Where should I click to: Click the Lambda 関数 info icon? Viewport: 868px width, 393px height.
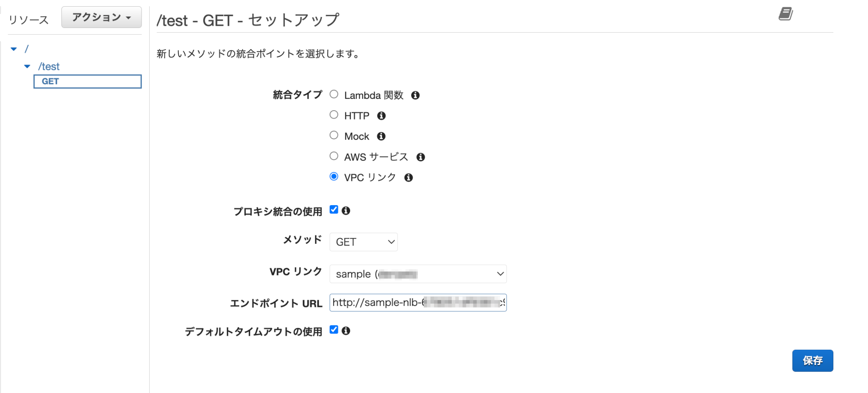(x=416, y=95)
